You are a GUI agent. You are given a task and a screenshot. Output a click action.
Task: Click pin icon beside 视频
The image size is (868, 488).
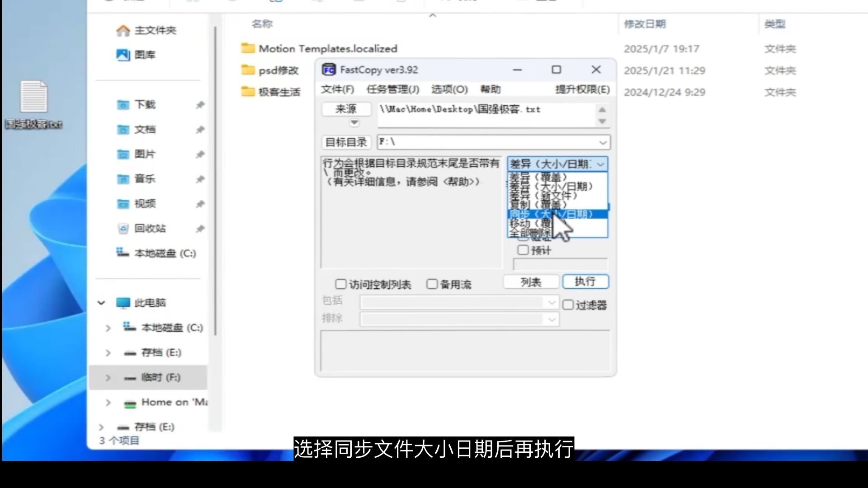[200, 204]
